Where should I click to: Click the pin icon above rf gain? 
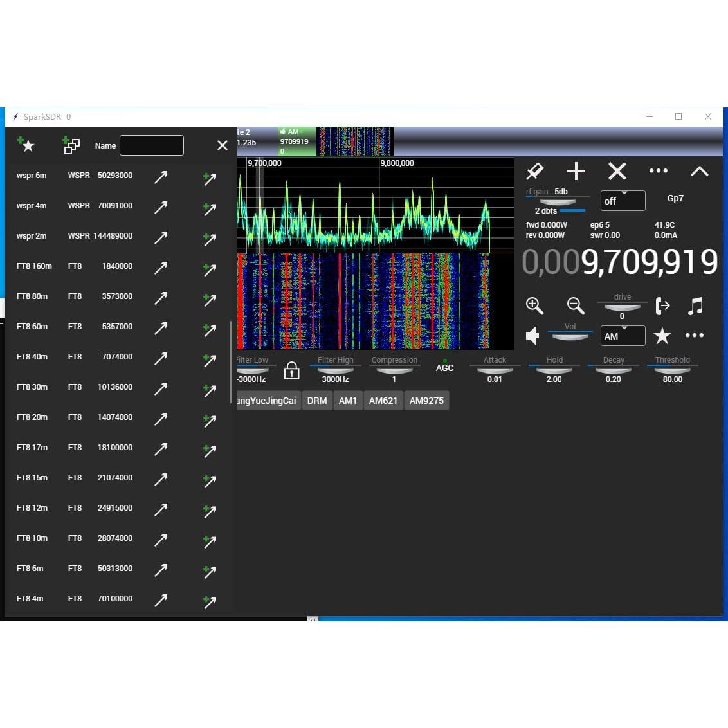coord(534,171)
